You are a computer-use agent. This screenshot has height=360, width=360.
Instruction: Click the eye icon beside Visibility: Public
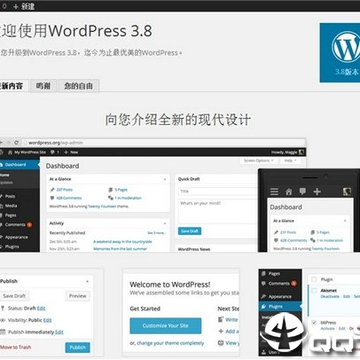(x=3, y=320)
